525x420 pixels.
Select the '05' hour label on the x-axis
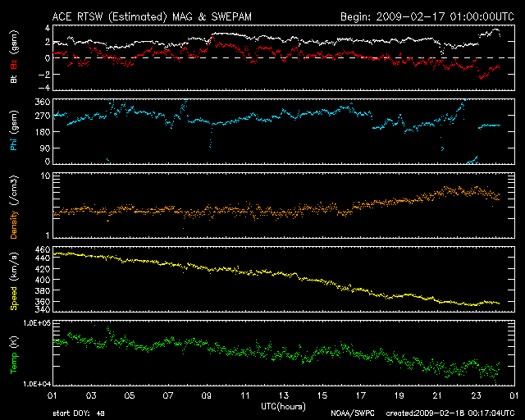coord(130,395)
